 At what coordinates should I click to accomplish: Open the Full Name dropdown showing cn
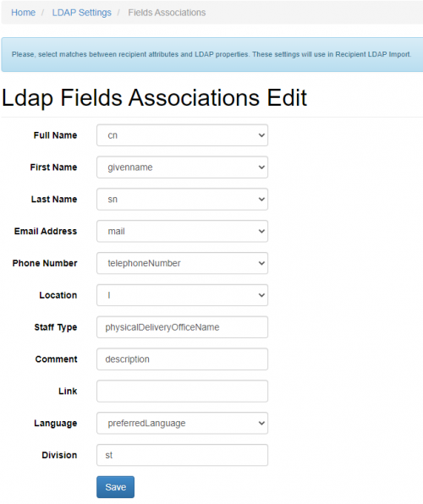(182, 135)
